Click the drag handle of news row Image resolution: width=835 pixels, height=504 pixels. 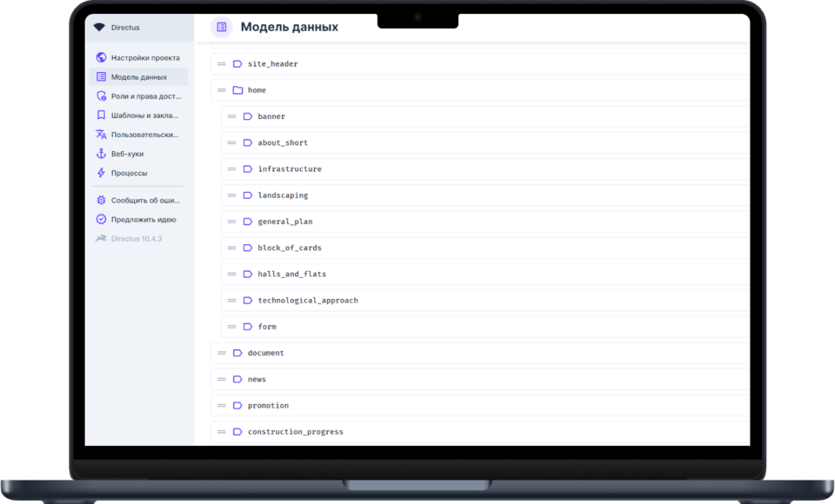click(x=222, y=379)
